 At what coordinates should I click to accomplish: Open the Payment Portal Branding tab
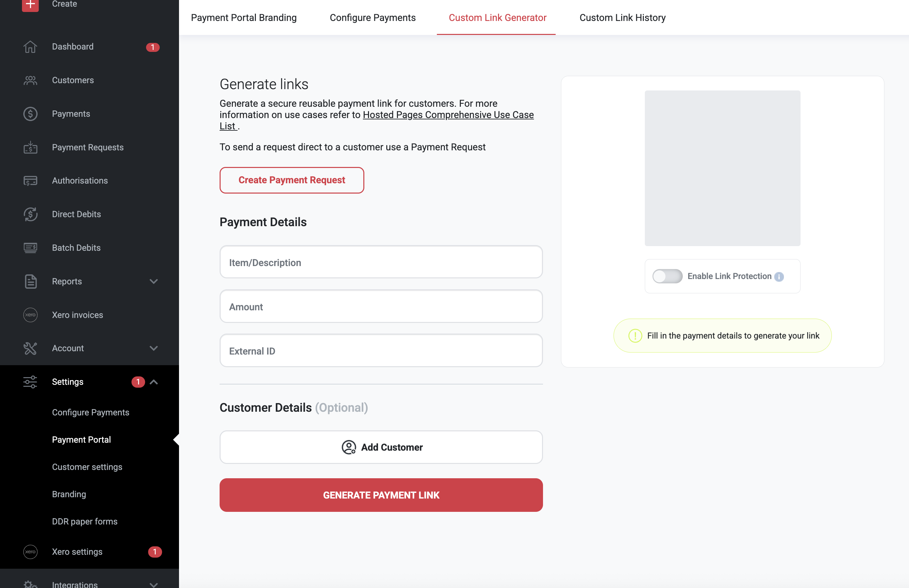point(244,18)
